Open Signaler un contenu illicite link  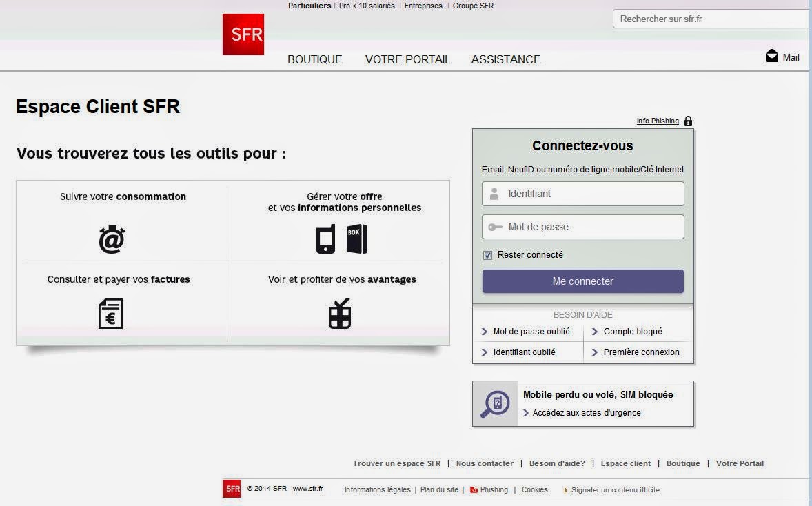pyautogui.click(x=616, y=490)
